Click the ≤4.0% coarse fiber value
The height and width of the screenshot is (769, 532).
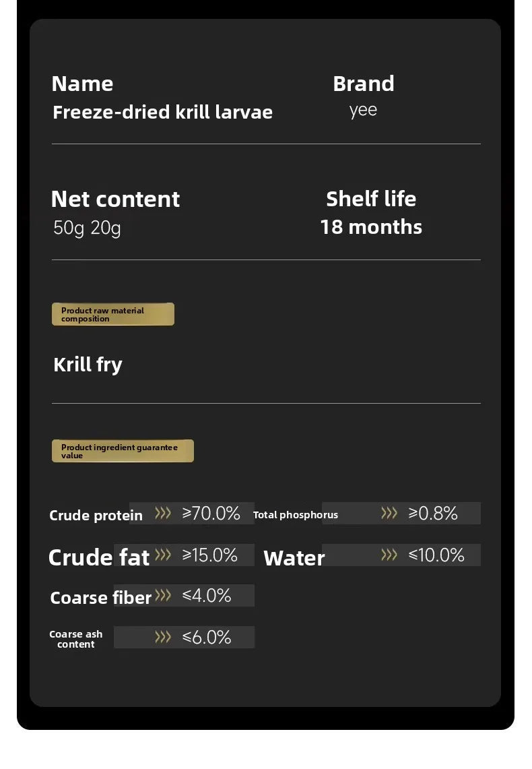(207, 596)
